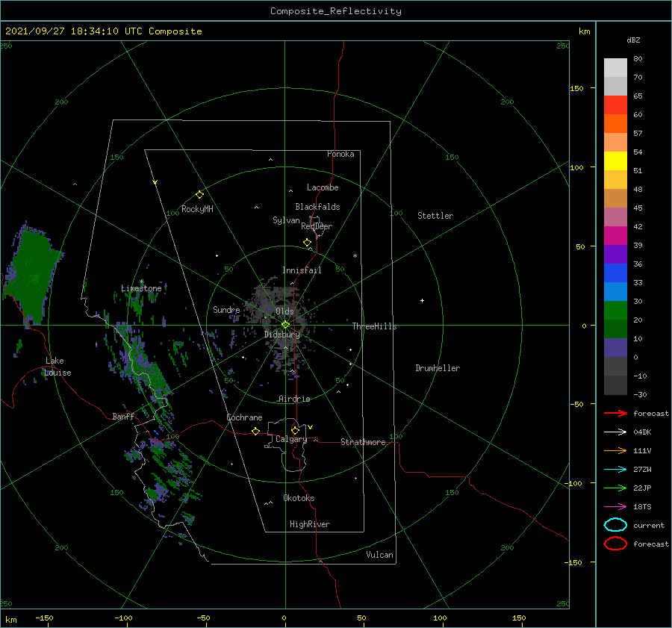The width and height of the screenshot is (672, 628).
Task: Click the Airdrie city label
Action: pos(294,399)
